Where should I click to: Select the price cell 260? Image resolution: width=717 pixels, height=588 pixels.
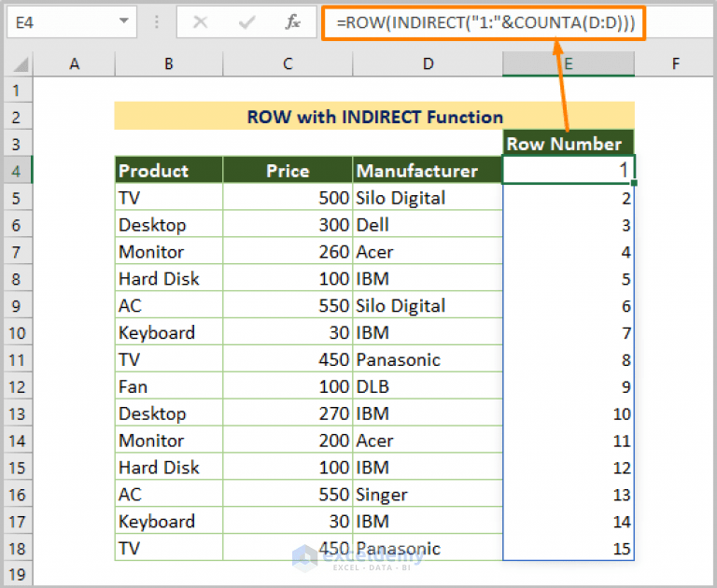(288, 252)
